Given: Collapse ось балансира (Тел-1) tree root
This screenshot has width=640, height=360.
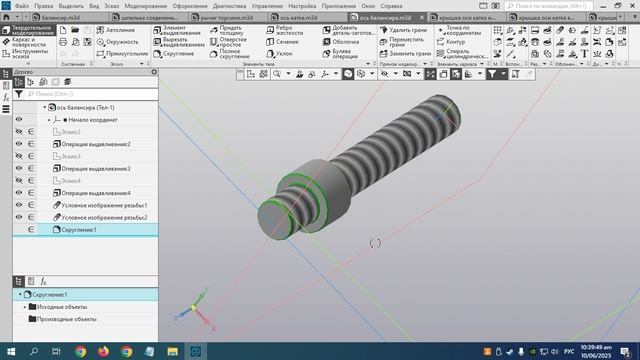Looking at the screenshot, I should pos(44,107).
